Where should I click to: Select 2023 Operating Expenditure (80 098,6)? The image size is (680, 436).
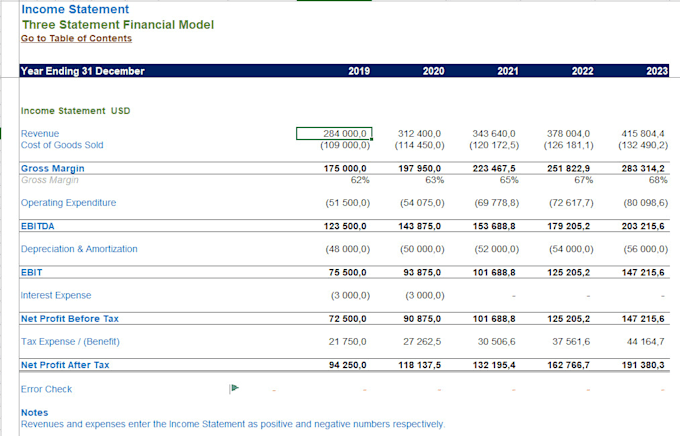click(x=646, y=203)
